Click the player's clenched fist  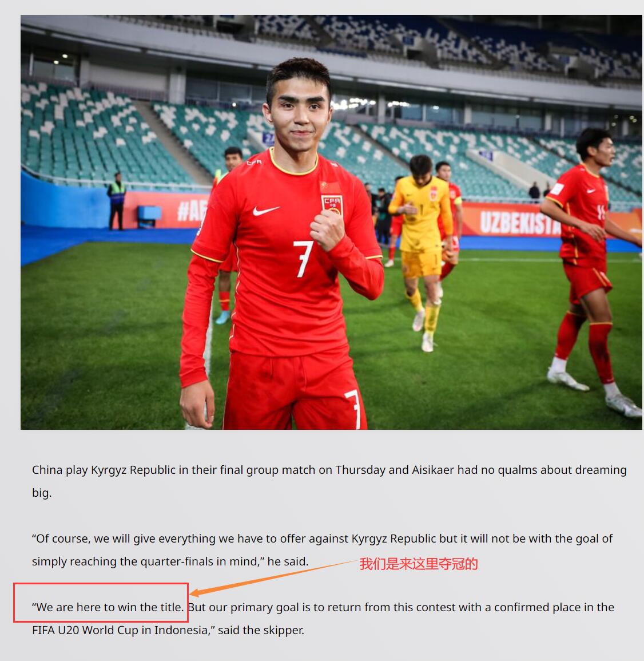pos(327,229)
